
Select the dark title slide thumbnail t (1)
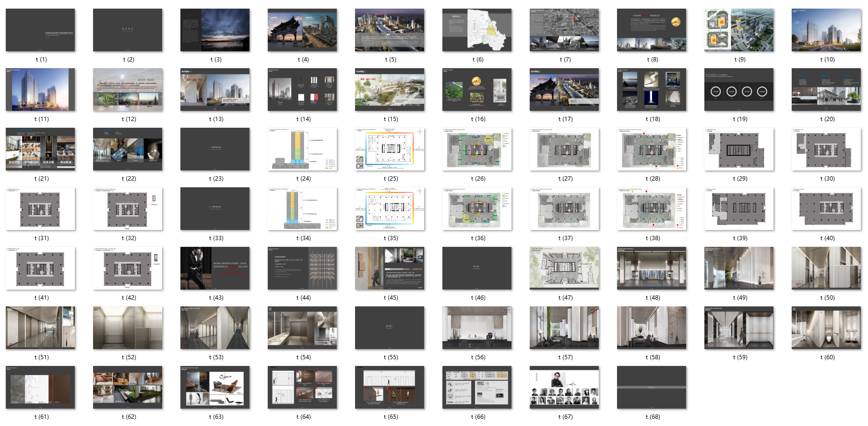pyautogui.click(x=40, y=30)
